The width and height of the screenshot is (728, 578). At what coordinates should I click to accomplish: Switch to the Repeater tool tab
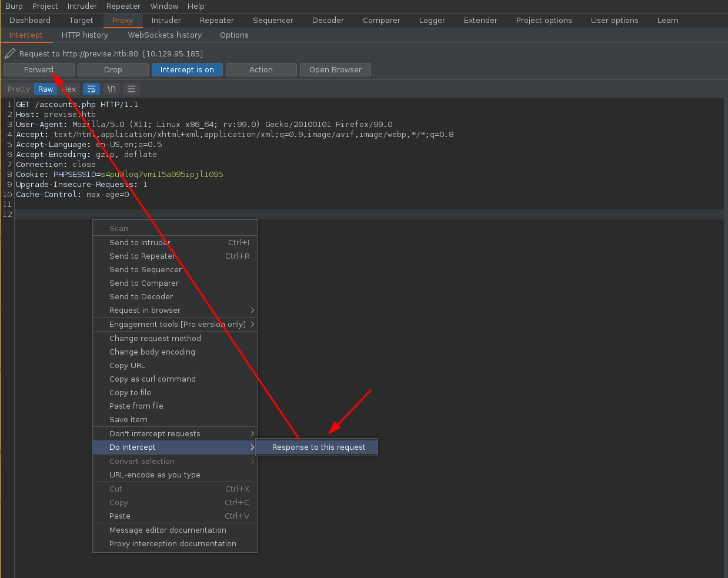[x=217, y=21]
